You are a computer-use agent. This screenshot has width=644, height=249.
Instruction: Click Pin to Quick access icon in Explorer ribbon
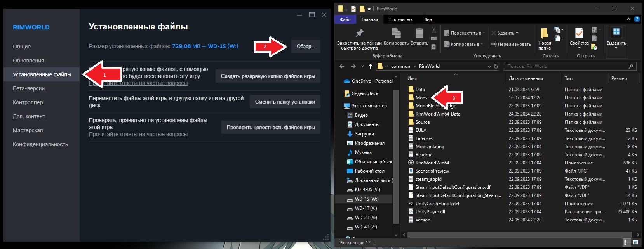click(359, 33)
